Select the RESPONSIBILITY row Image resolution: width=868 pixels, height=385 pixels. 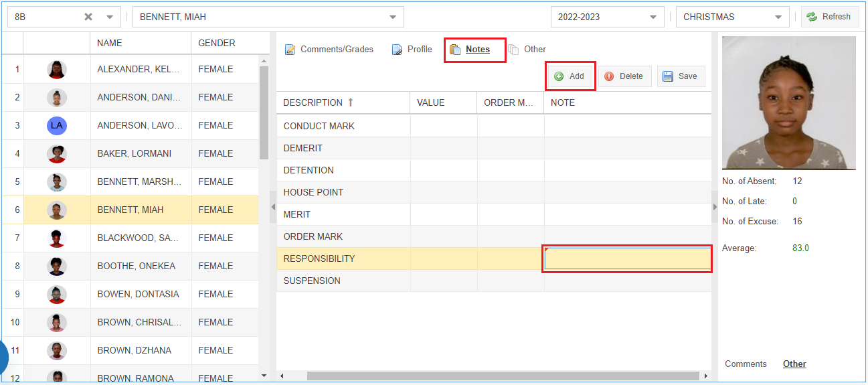[x=494, y=258]
